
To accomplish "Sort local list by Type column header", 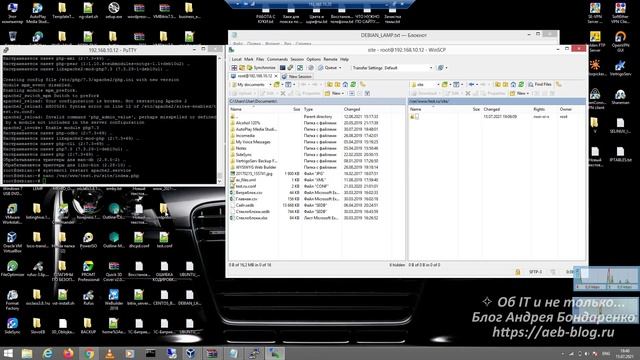I will (322, 109).
